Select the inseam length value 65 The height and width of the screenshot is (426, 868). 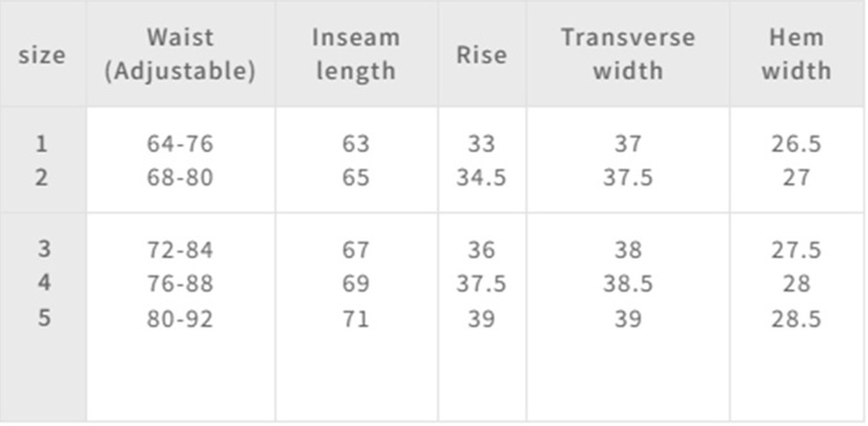[x=356, y=178]
